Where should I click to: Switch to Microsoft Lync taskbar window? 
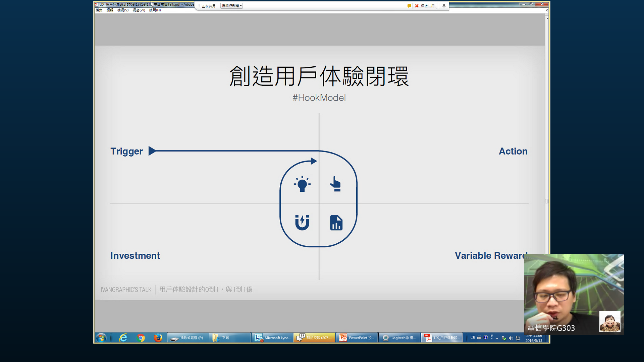coord(272,338)
